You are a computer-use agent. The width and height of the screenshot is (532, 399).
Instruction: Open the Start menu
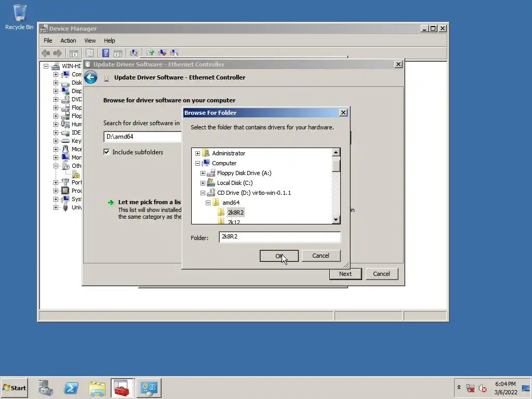14,388
